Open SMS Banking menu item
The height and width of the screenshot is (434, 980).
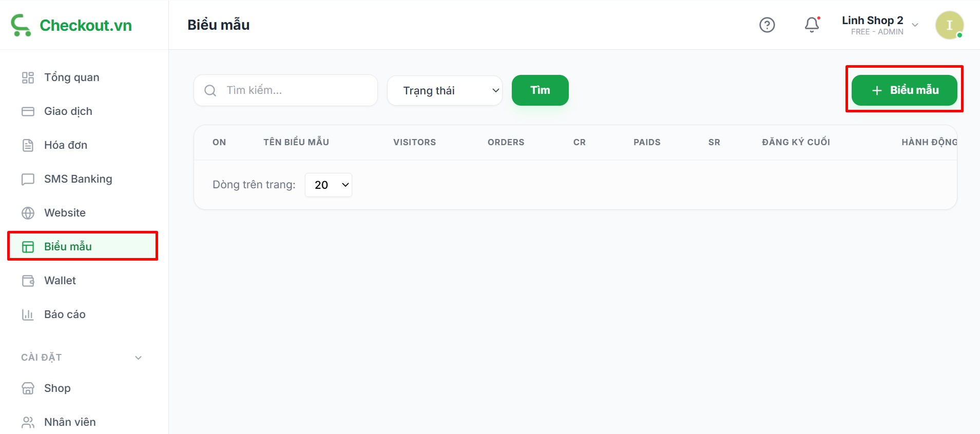click(78, 179)
